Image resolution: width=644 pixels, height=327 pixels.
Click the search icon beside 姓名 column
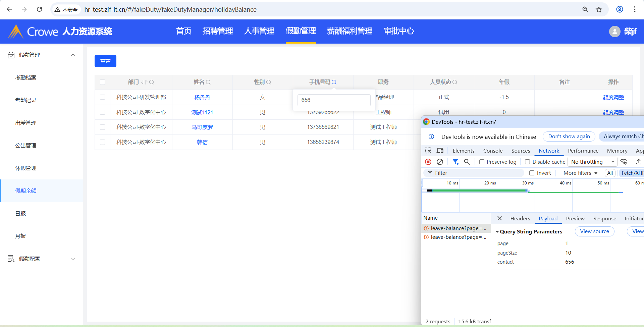[x=208, y=82]
